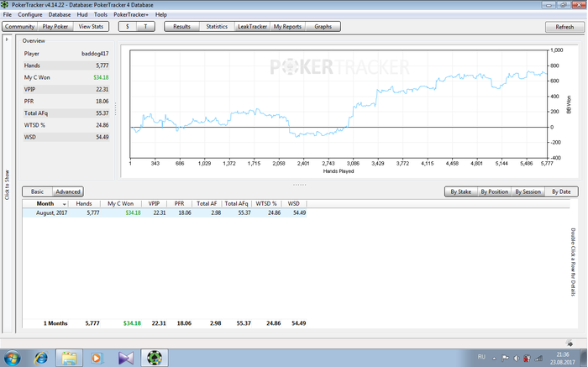
Task: Switch to the Play Poker section
Action: coord(55,27)
